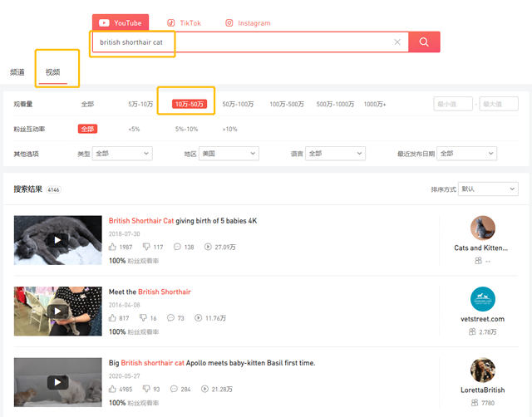
Task: Switch to the Instagram platform tab
Action: coord(248,23)
